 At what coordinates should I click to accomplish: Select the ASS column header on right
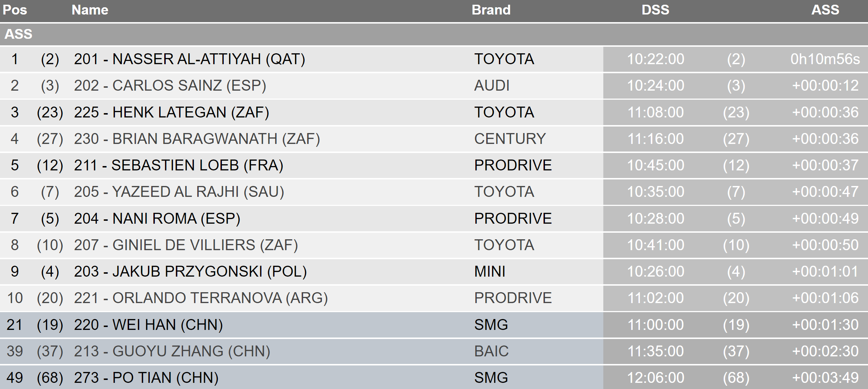click(825, 10)
